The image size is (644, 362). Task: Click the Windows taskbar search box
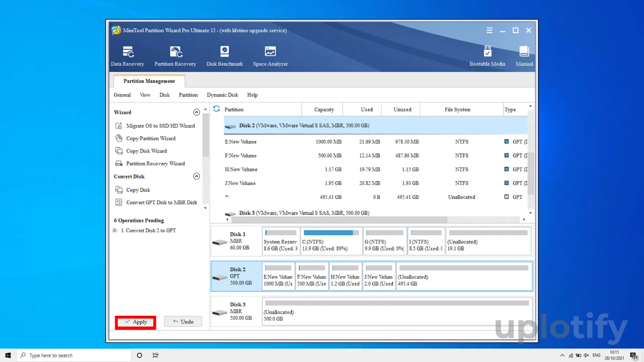pyautogui.click(x=74, y=355)
